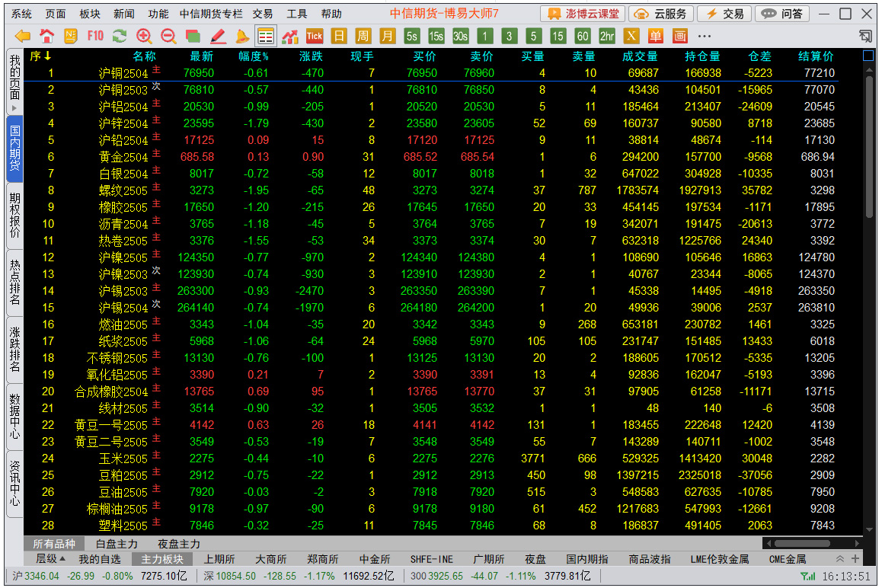Open the 中信期货专栏 menu
The width and height of the screenshot is (882, 588).
tap(212, 14)
